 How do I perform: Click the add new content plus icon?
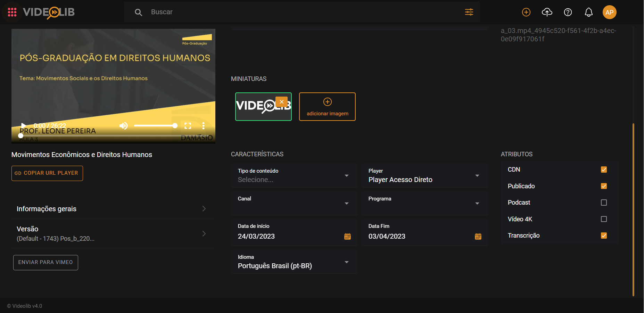point(526,13)
